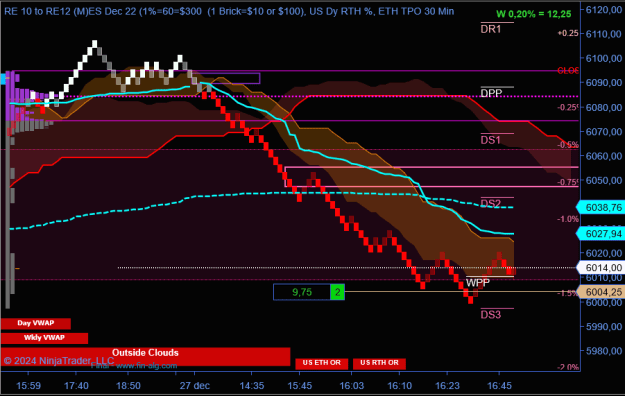Click the 5990,00 price axis label

tap(603, 327)
